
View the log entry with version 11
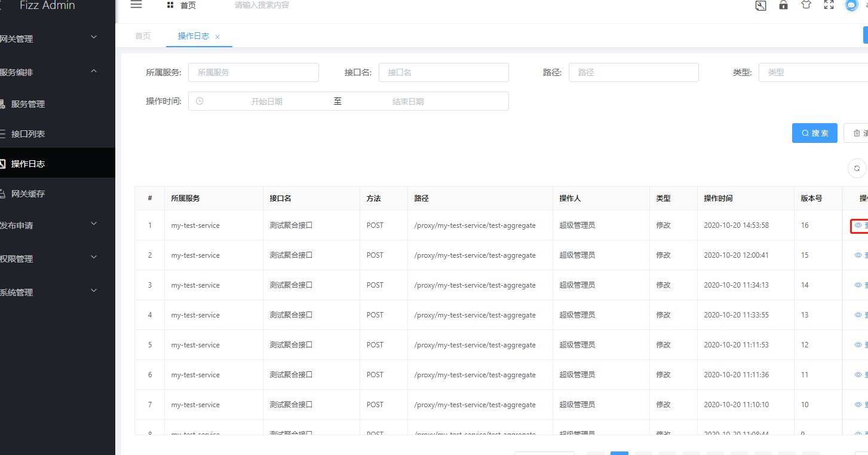click(860, 375)
